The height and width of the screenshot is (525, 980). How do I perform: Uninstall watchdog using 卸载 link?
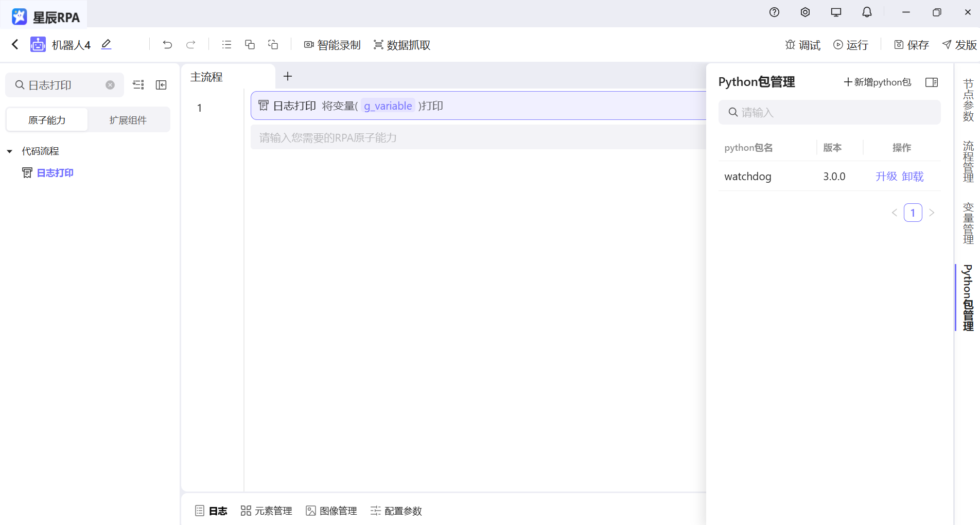912,176
